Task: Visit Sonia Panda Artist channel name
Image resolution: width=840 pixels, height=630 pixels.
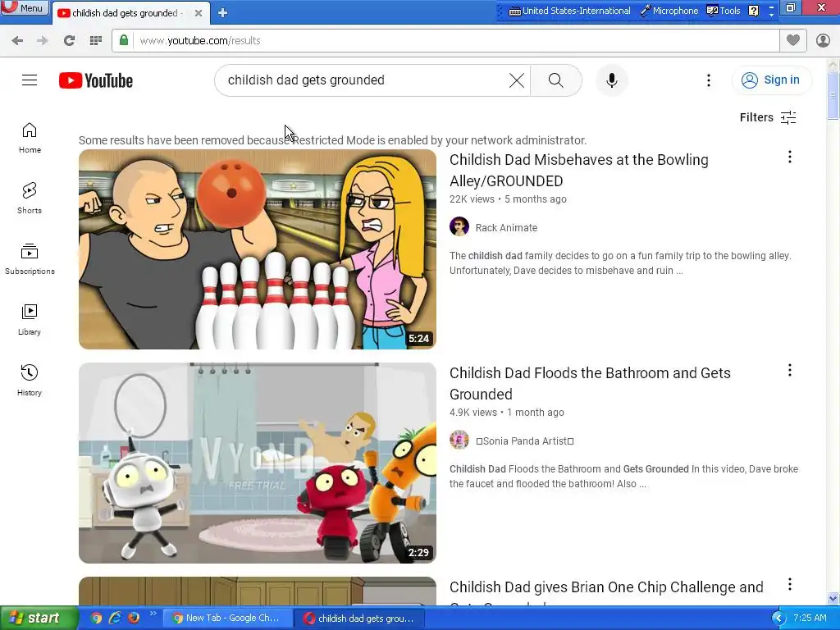Action: 525,441
